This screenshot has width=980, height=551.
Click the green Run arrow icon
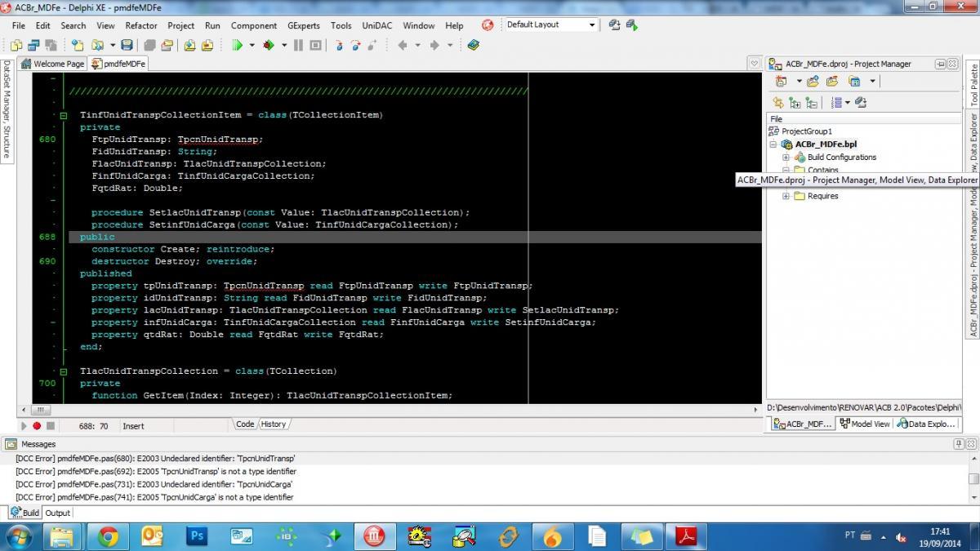pyautogui.click(x=237, y=46)
